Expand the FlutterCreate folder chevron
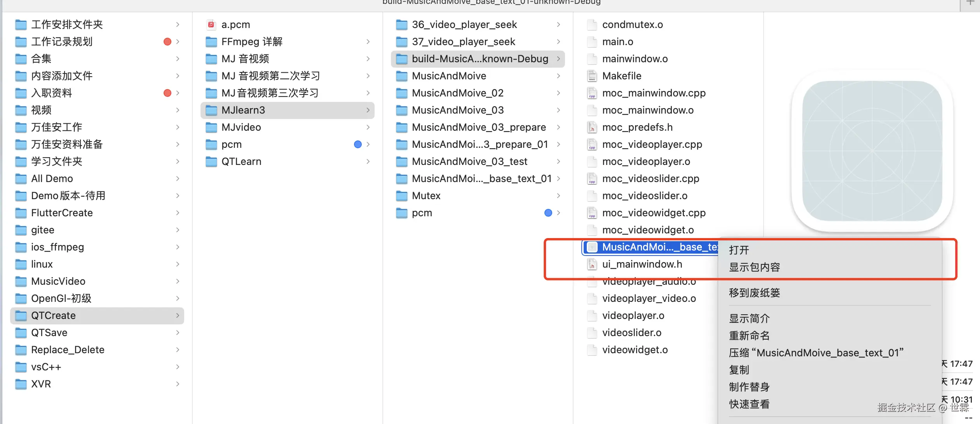This screenshot has width=980, height=424. pos(178,213)
